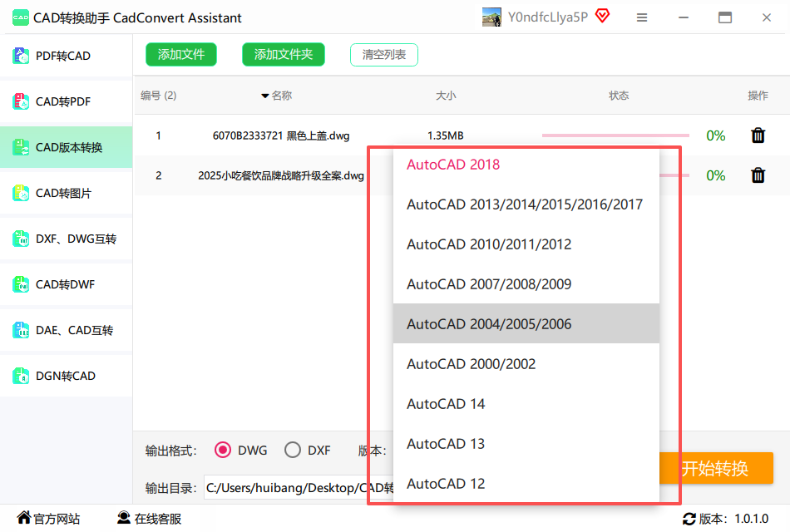
Task: Select DWG output format
Action: tap(223, 450)
